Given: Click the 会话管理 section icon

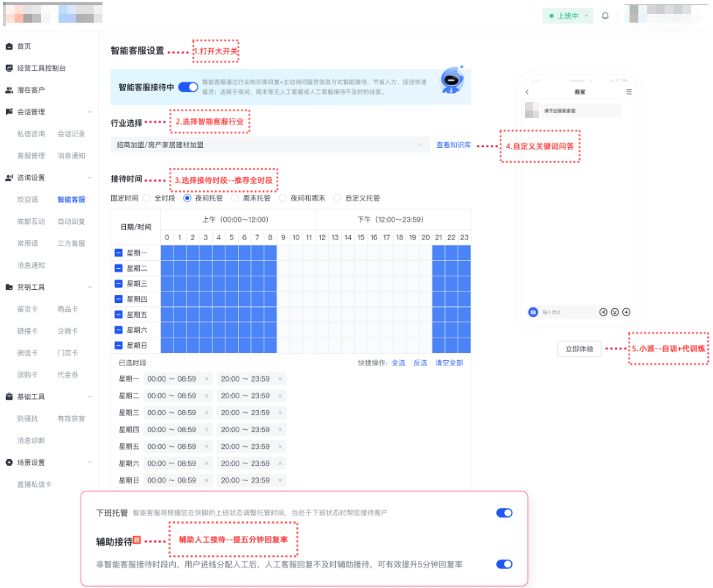Looking at the screenshot, I should point(8,112).
